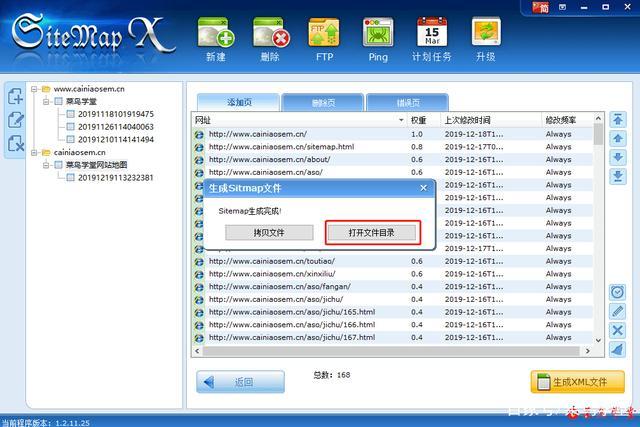Click the titlebar menu icon beside 简
The height and width of the screenshot is (427, 640).
point(562,7)
